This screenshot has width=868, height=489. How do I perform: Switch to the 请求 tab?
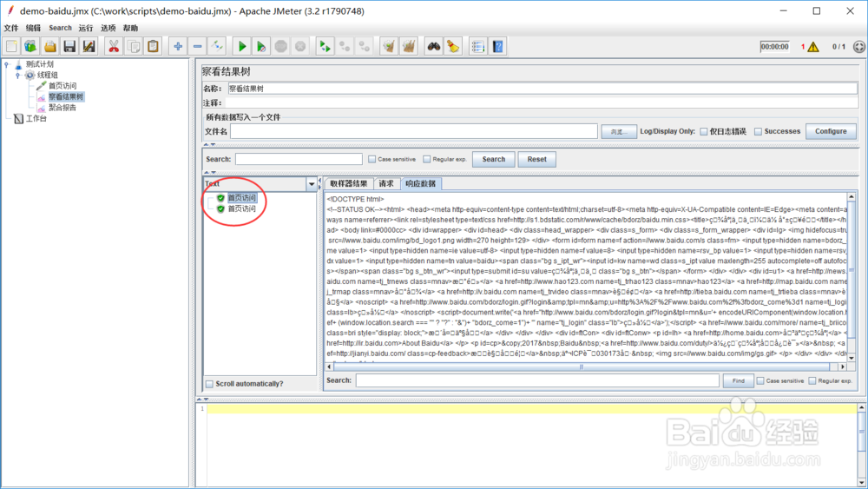pyautogui.click(x=386, y=184)
